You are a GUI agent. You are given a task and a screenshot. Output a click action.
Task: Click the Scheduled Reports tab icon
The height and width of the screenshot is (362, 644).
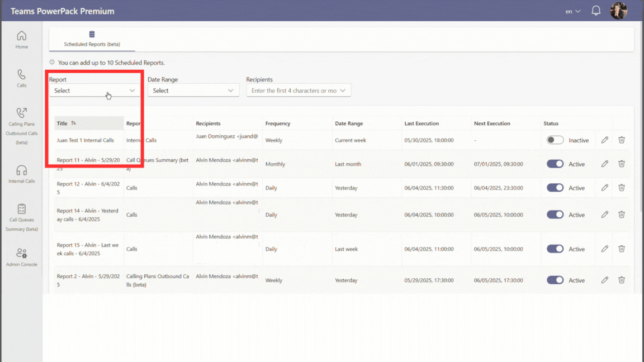tap(92, 34)
